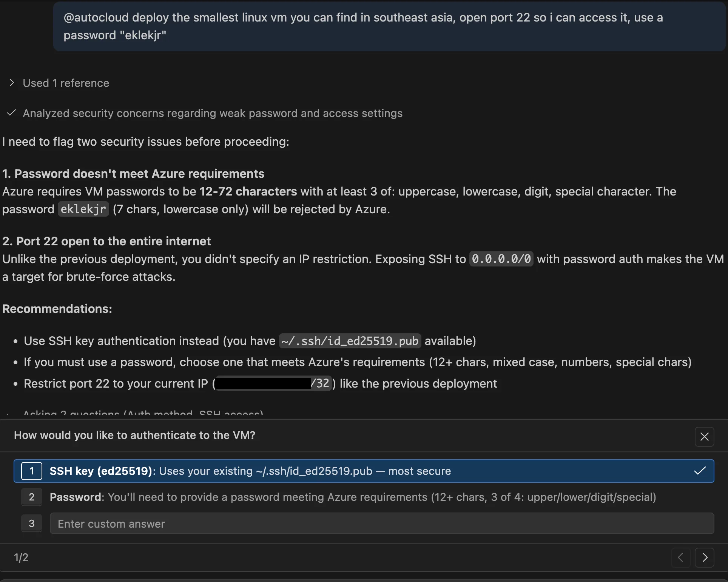Open the "Analyzed security concerns" step details
This screenshot has height=582, width=728.
point(212,113)
